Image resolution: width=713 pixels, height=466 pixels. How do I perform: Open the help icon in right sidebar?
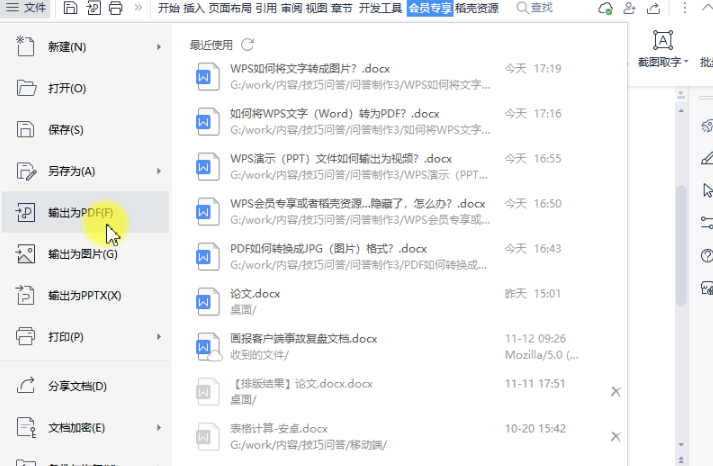pos(707,256)
